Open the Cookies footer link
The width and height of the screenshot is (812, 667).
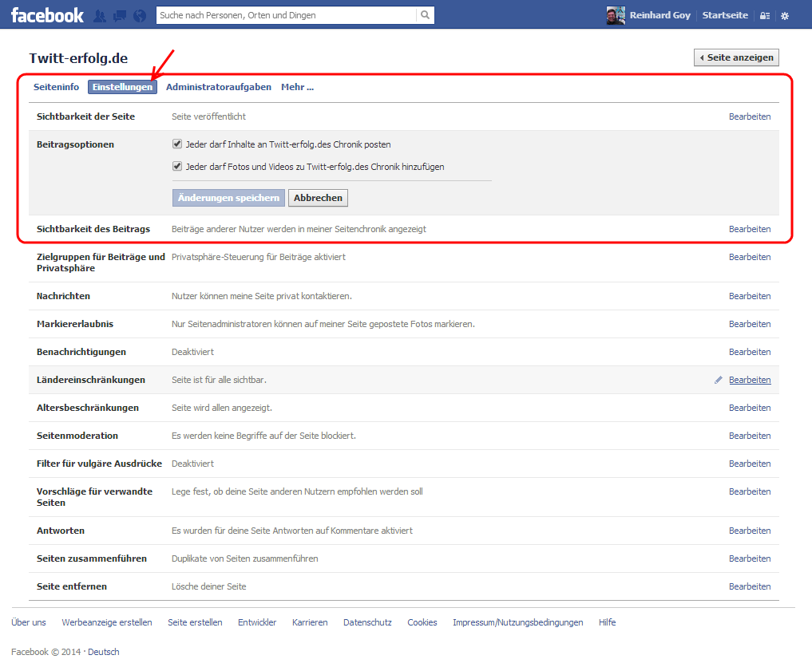(422, 622)
